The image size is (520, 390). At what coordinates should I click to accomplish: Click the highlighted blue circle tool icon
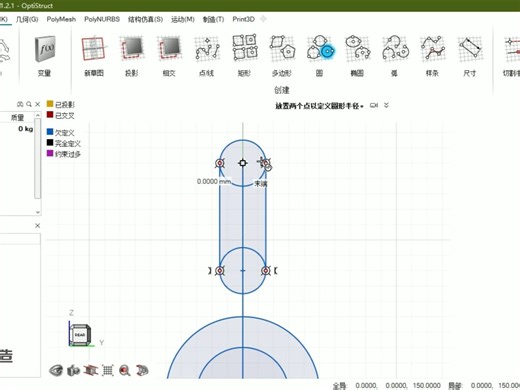coord(328,52)
